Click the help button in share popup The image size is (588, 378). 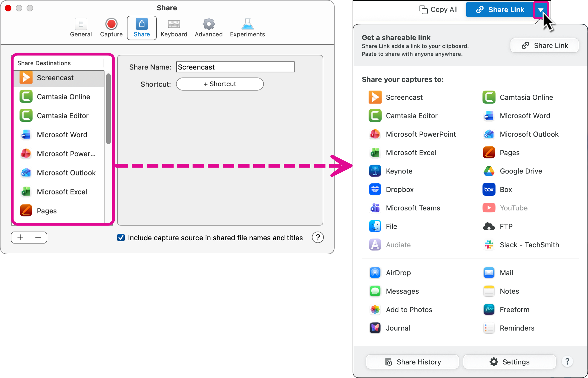pyautogui.click(x=567, y=362)
